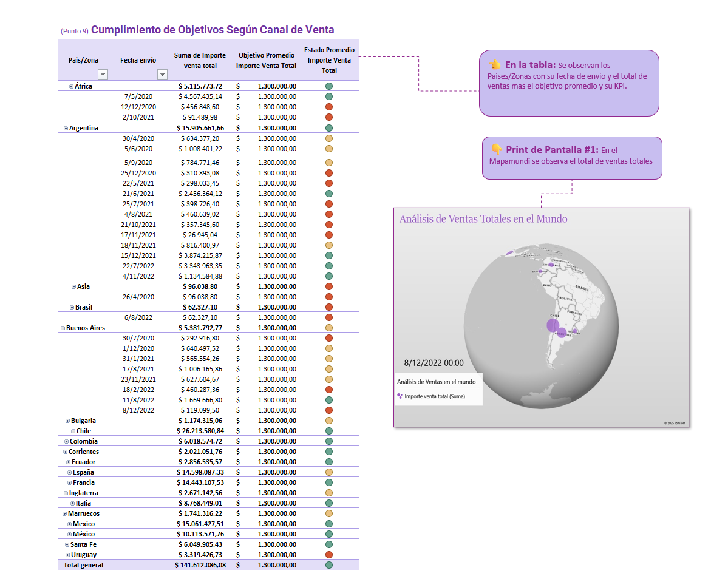The image size is (728, 582).
Task: Click the red KPI icon for Asia total
Action: 329,286
